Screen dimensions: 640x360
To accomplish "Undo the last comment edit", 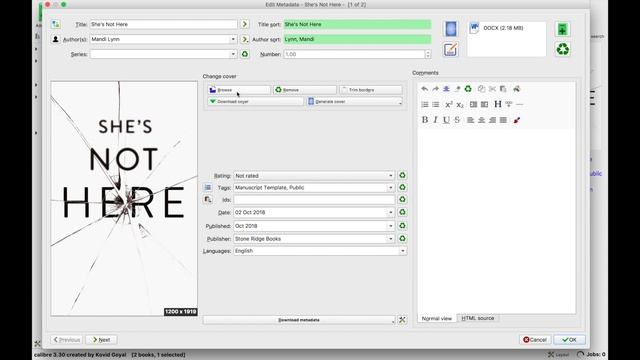I will (x=424, y=89).
